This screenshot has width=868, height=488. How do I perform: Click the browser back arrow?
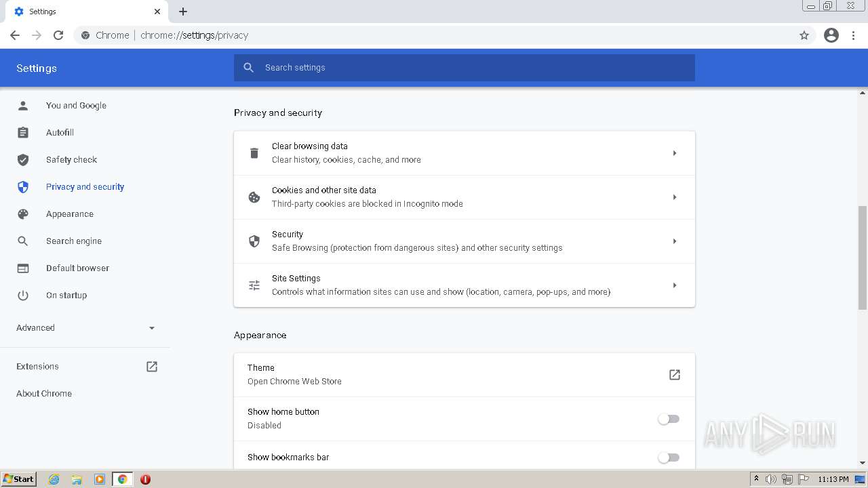coord(15,35)
